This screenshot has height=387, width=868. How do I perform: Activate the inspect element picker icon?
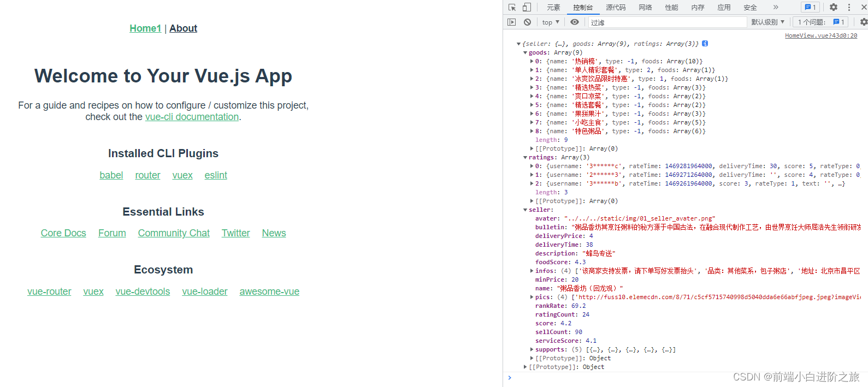click(x=512, y=7)
